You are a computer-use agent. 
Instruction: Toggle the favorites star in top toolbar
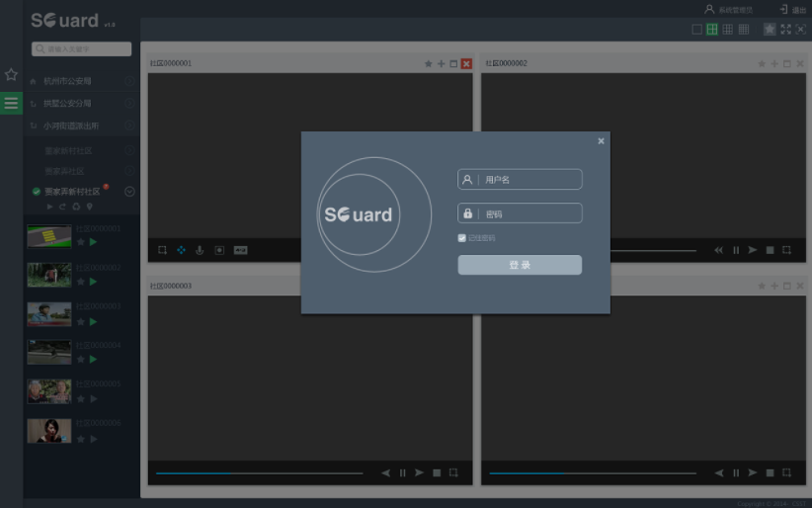pos(770,30)
